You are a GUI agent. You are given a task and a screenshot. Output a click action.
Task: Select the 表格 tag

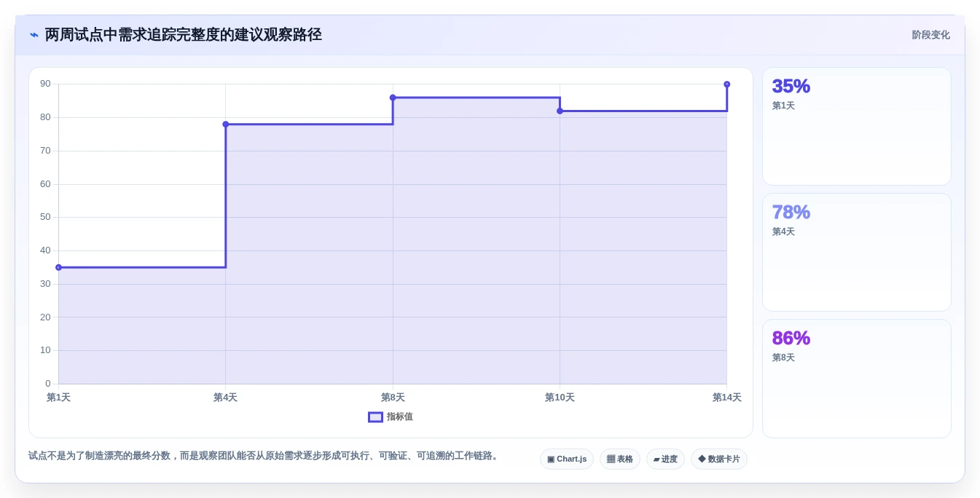620,459
